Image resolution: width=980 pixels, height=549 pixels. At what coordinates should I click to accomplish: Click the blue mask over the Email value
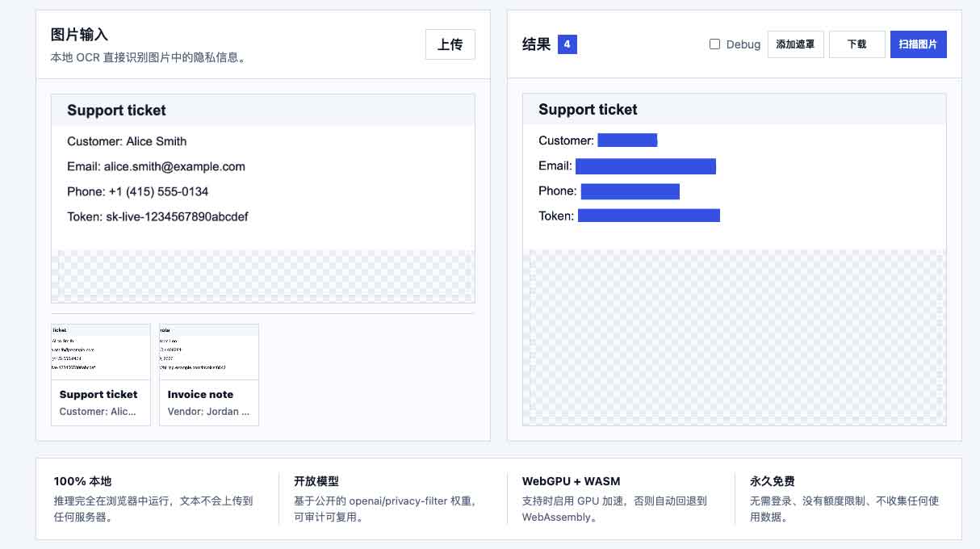(x=646, y=166)
